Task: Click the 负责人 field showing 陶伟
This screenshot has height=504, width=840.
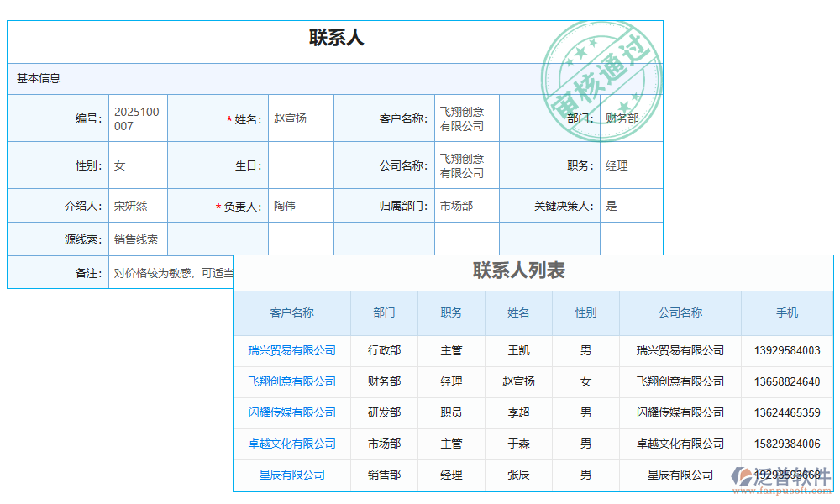Action: [x=301, y=205]
